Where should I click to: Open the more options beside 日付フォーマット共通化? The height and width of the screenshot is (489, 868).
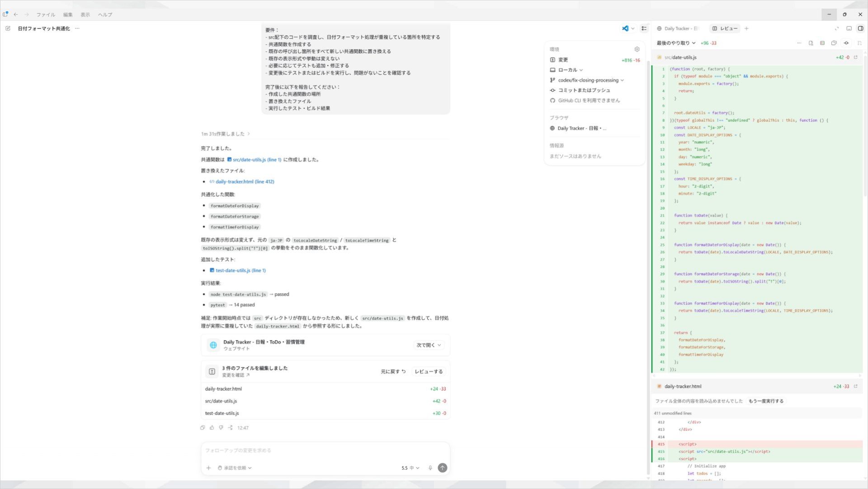tap(77, 28)
